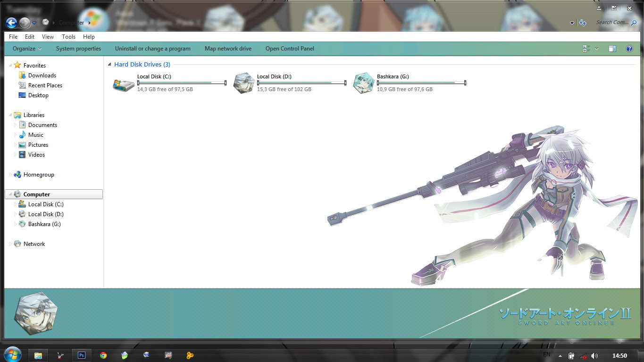Open the Edit menu
644x362 pixels.
pos(30,37)
